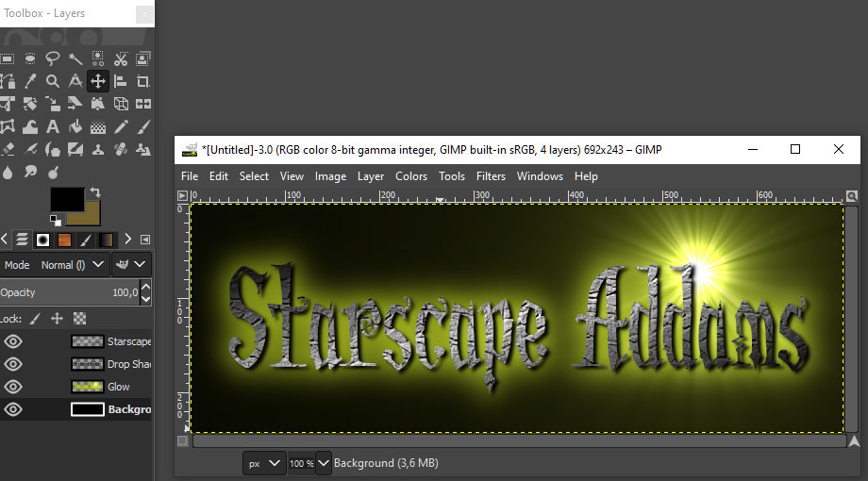Swap foreground and background colors
Viewport: 868px width, 481px height.
pos(95,193)
